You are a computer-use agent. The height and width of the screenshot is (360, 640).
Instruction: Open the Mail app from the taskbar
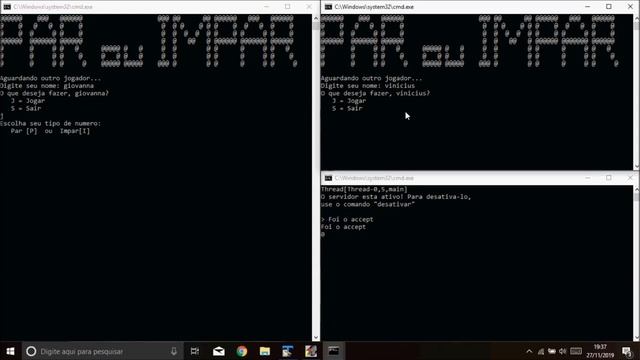pyautogui.click(x=219, y=351)
